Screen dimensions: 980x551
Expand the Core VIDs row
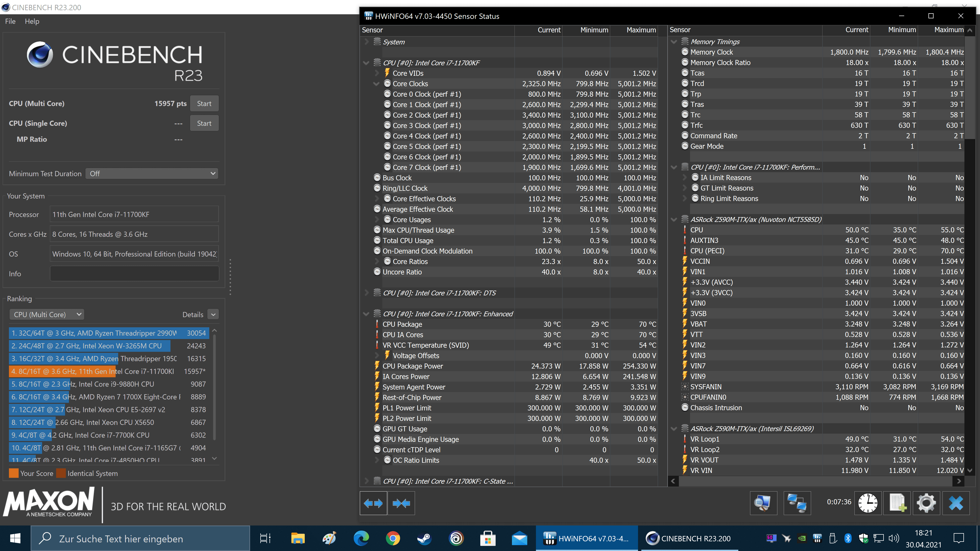click(377, 73)
